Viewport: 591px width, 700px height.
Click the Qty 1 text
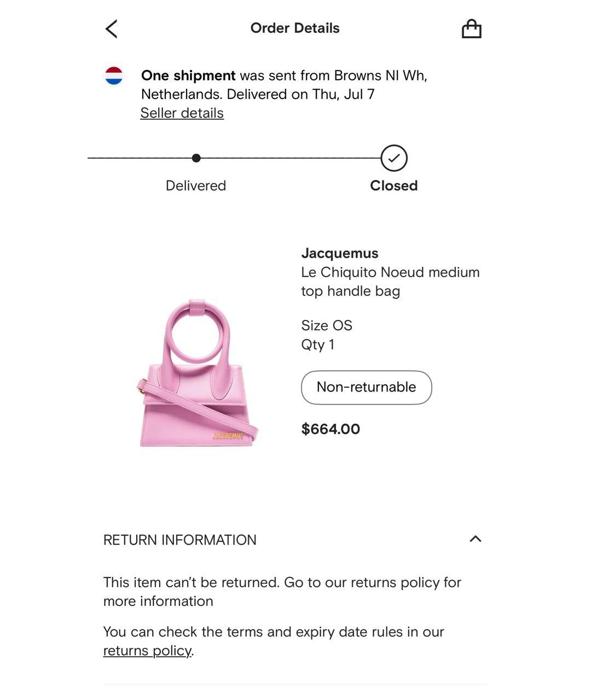coord(317,345)
